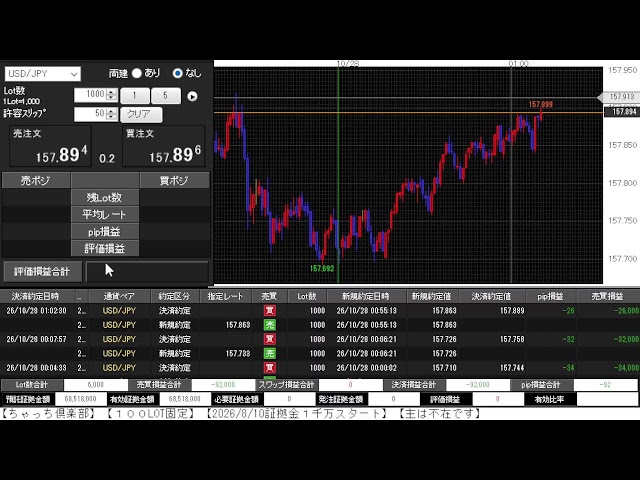Click the pip損益合計 value -92
The height and width of the screenshot is (480, 640).
606,385
